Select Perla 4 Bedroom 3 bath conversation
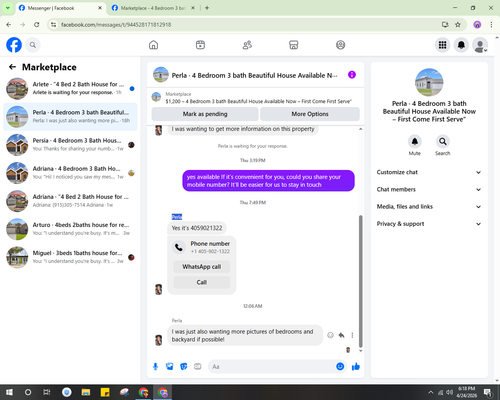Screen dimensions: 500x400 tap(70, 117)
